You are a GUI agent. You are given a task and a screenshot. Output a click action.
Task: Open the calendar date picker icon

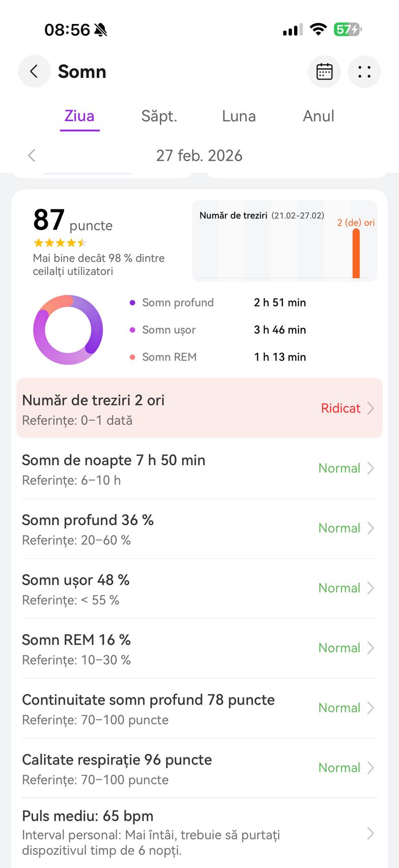324,72
